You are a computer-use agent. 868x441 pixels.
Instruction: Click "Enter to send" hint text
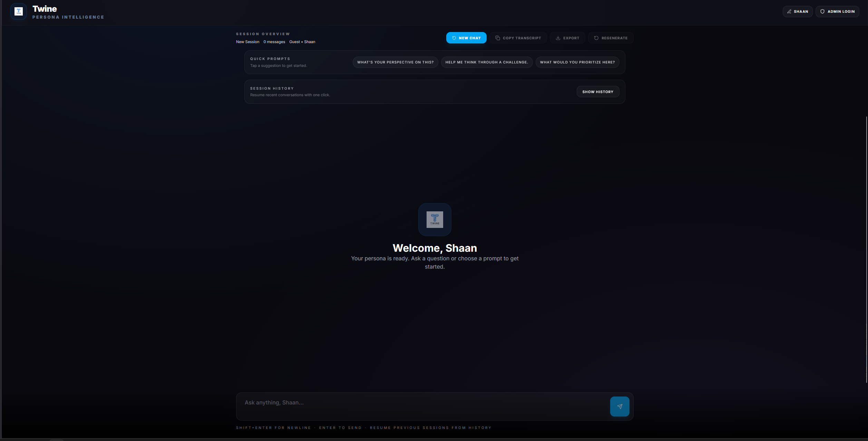[340, 428]
